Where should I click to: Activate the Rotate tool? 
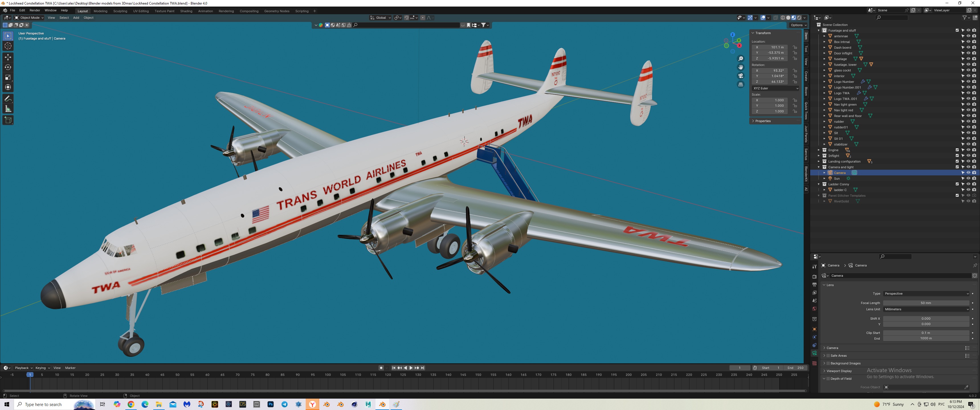(8, 67)
